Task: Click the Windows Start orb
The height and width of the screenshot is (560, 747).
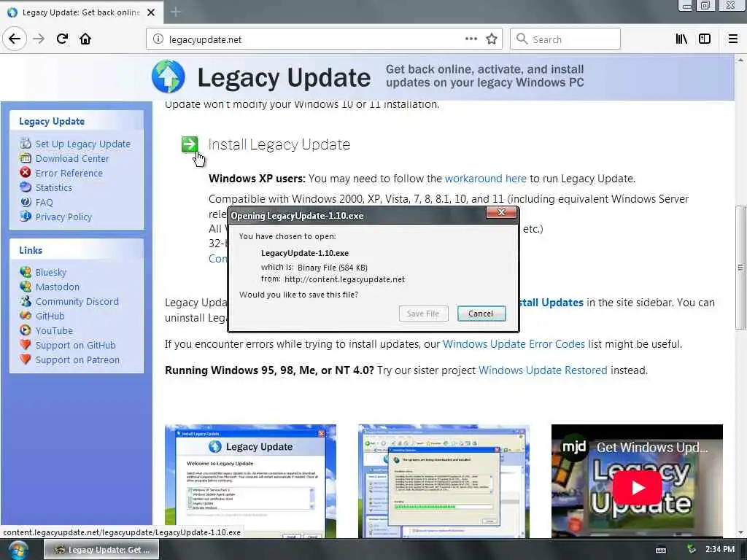Action: tap(18, 550)
